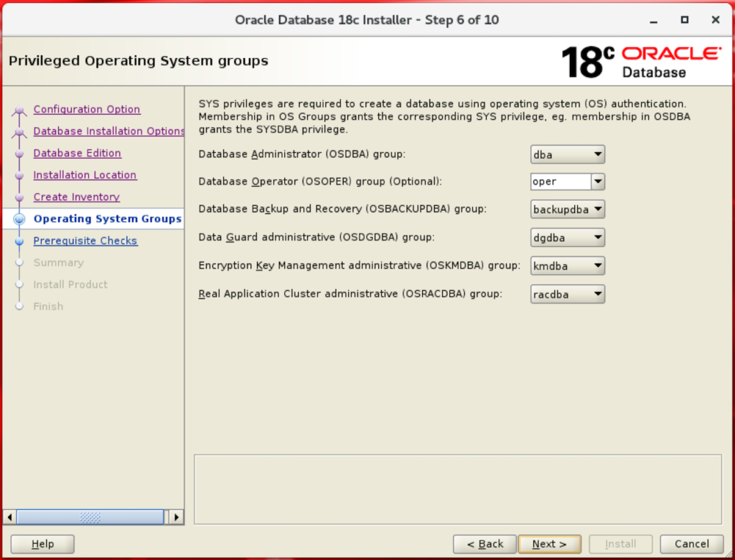Click inside the oper text field
This screenshot has height=560, width=735.
(561, 182)
